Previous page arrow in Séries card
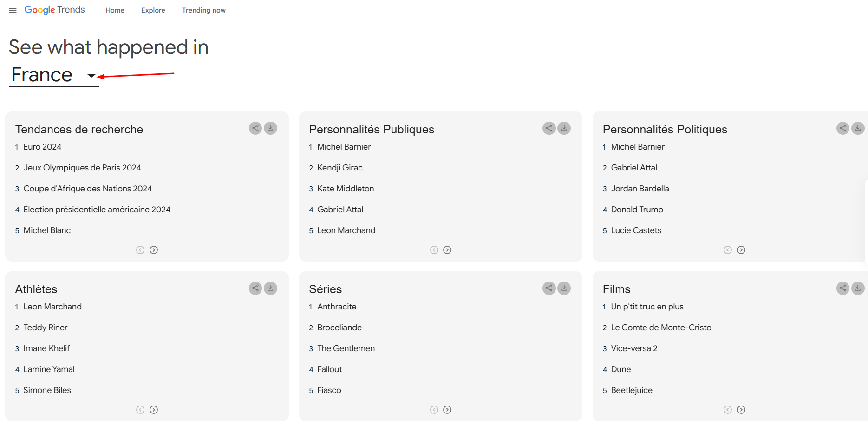Image resolution: width=868 pixels, height=426 pixels. point(434,410)
